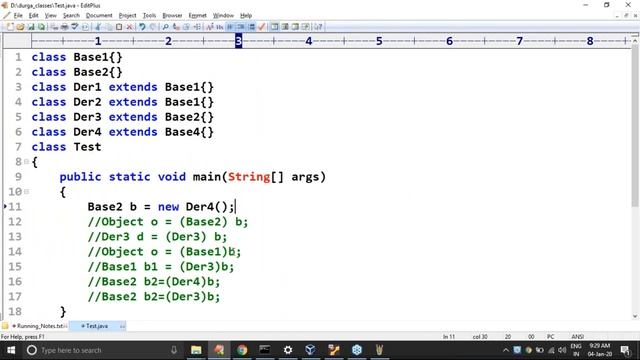640x360 pixels.
Task: Click the Copy toolbar icon
Action: pos(109,27)
